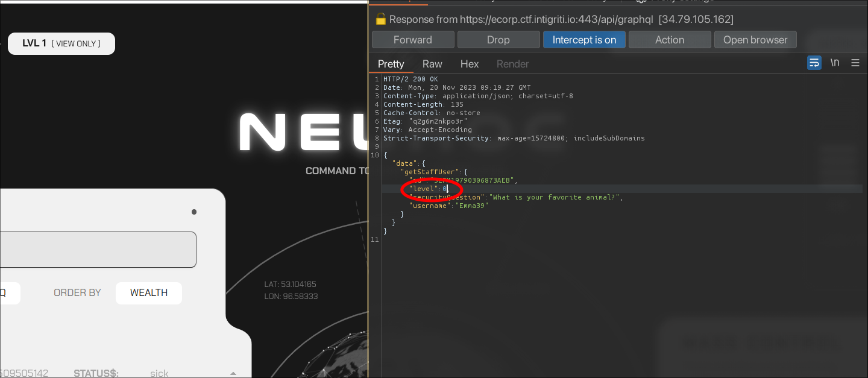The image size is (868, 378).
Task: Click the small dot indicator on panel
Action: pos(194,212)
